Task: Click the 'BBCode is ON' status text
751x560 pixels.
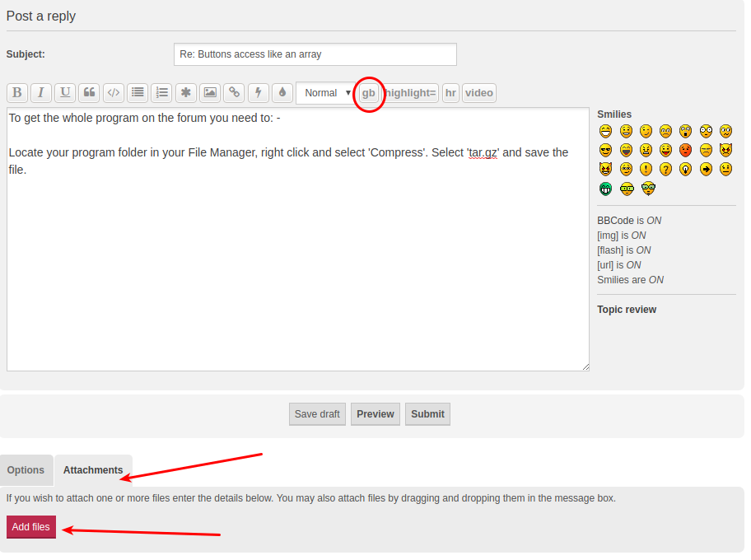Action: [x=629, y=221]
